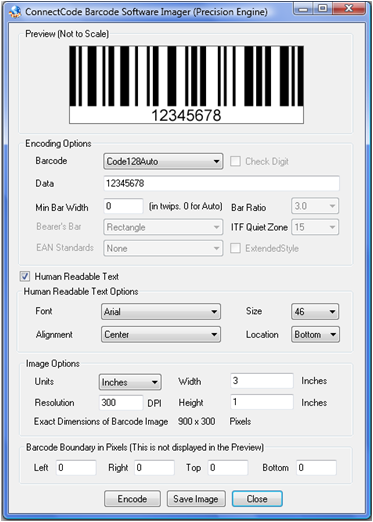Open the Units dropdown showing Inches
Viewport: 373px width, 522px height.
click(130, 382)
